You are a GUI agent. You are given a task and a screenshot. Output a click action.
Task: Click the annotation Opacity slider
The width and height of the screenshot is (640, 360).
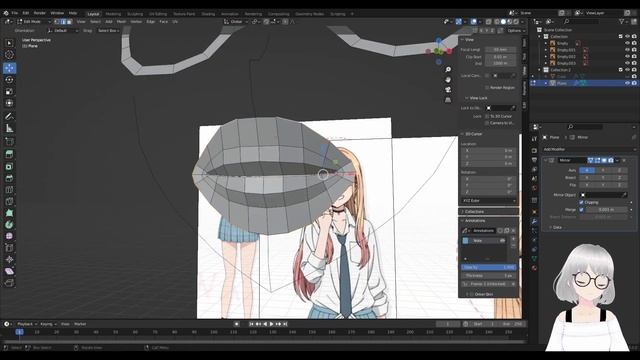489,267
